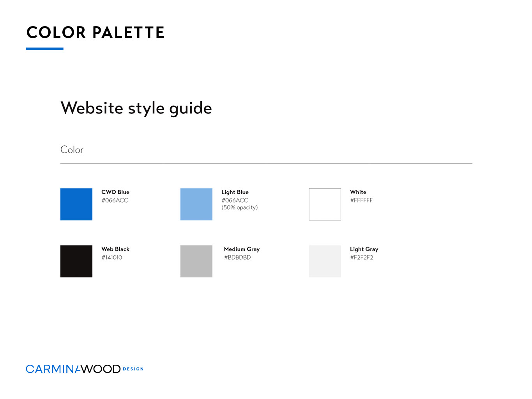Select the Web Black color swatch

point(76,261)
